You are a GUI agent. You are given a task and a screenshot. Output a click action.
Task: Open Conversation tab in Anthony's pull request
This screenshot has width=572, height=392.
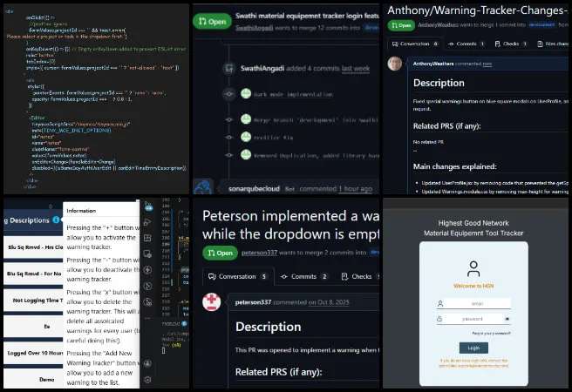(x=415, y=44)
